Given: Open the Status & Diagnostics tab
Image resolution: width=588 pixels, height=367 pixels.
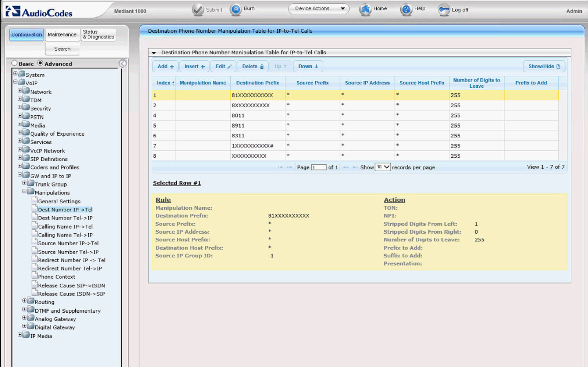Looking at the screenshot, I should coord(98,34).
